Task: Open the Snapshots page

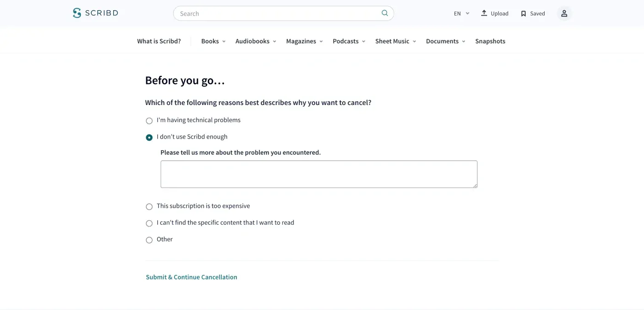Action: [490, 41]
